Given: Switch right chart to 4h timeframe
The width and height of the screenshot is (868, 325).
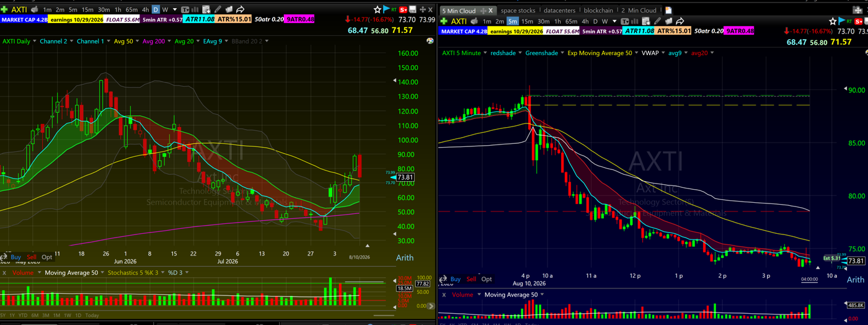Looking at the screenshot, I should pos(585,22).
